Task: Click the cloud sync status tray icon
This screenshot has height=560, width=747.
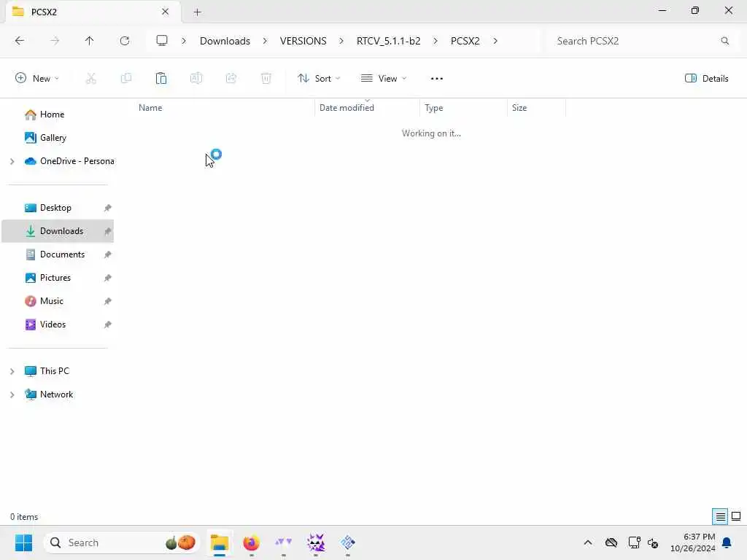Action: (x=611, y=542)
